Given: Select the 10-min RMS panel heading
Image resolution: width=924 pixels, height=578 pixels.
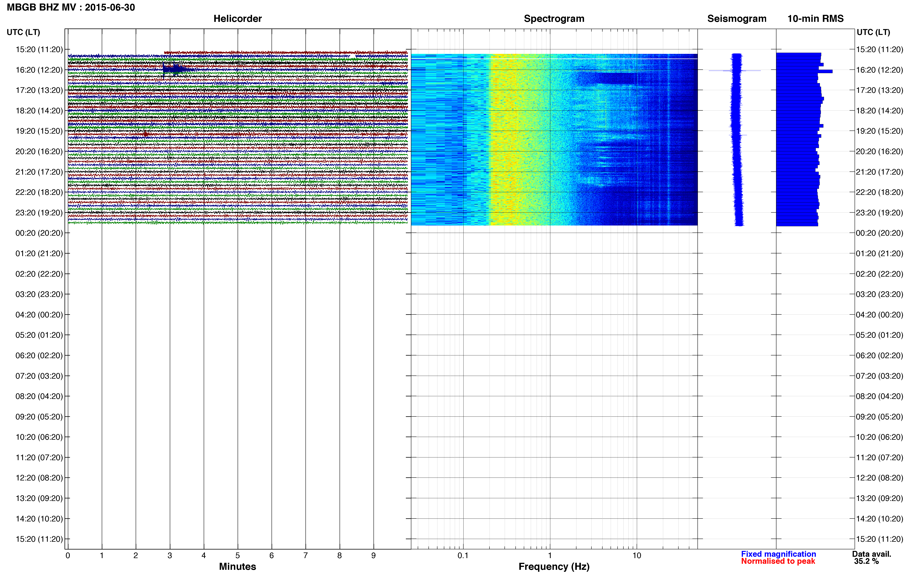Looking at the screenshot, I should pyautogui.click(x=815, y=19).
